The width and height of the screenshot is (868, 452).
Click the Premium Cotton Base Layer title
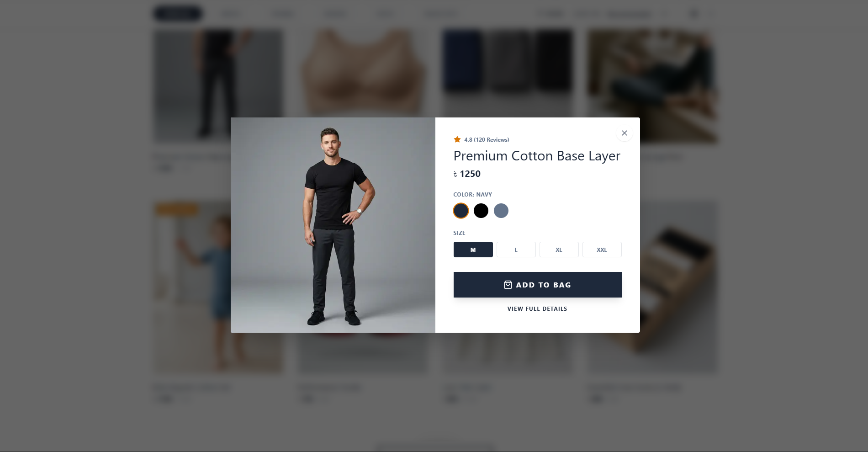point(537,156)
